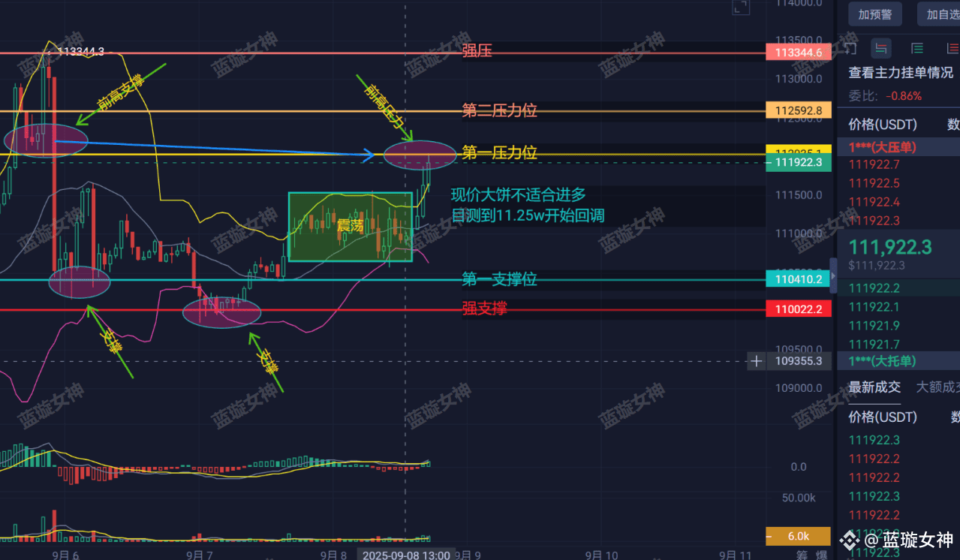This screenshot has height=560, width=960.
Task: Select the 强支撑 line label
Action: [484, 308]
